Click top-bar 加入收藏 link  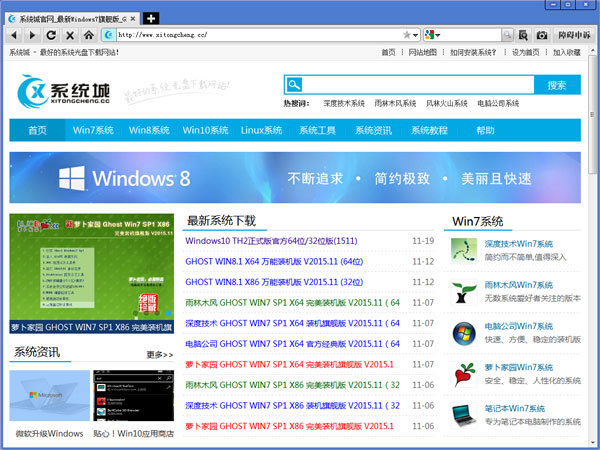click(567, 52)
